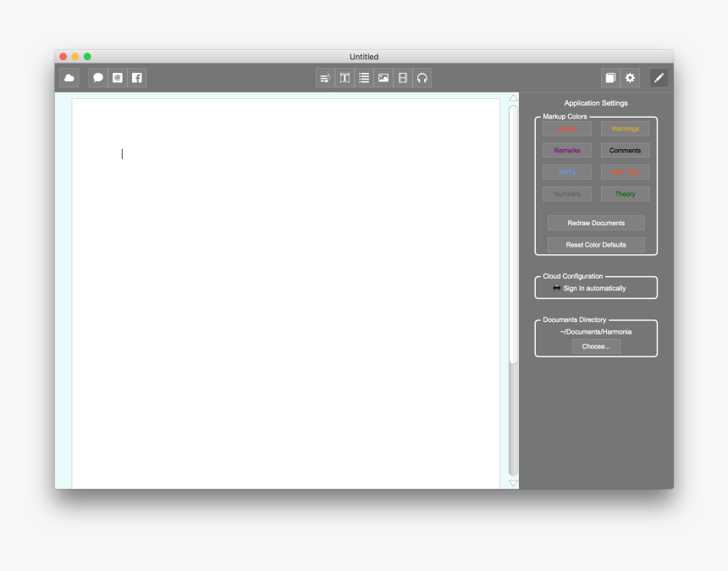Click the scroll up arrow

point(513,98)
